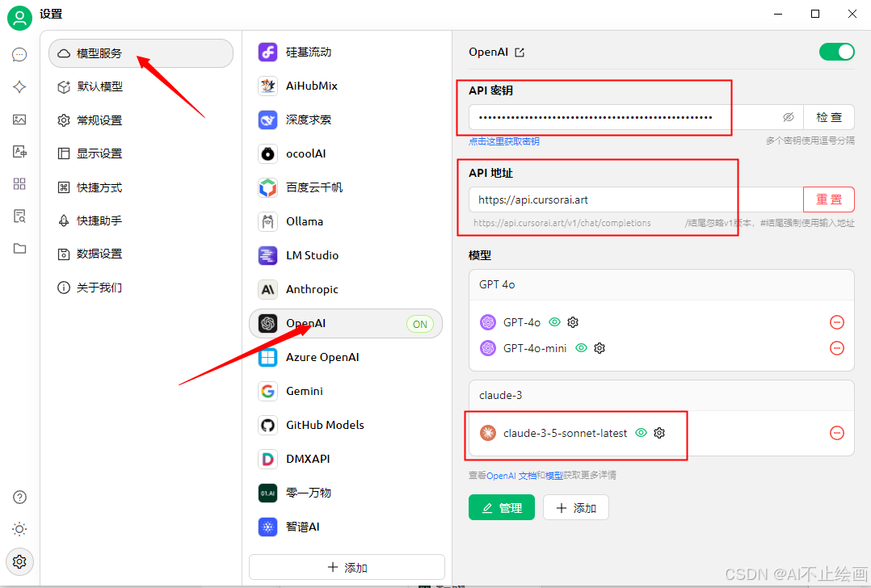Toggle the light/dark theme sun icon
The image size is (871, 588).
[19, 529]
